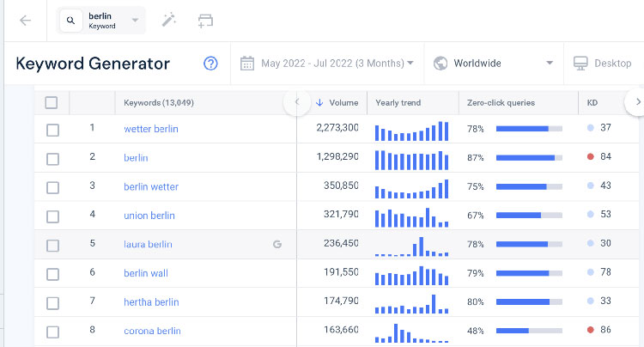
Task: Open the berlin wall keyword link
Action: [146, 273]
